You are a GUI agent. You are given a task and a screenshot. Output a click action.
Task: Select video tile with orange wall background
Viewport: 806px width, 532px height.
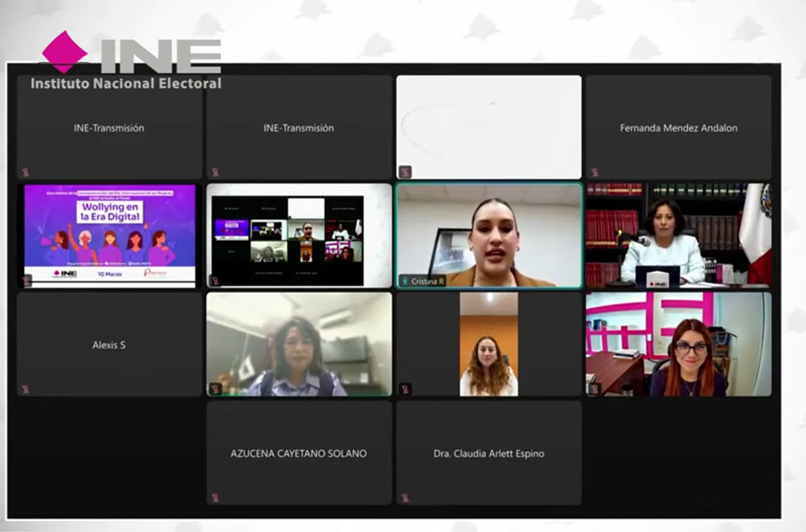pos(489,344)
